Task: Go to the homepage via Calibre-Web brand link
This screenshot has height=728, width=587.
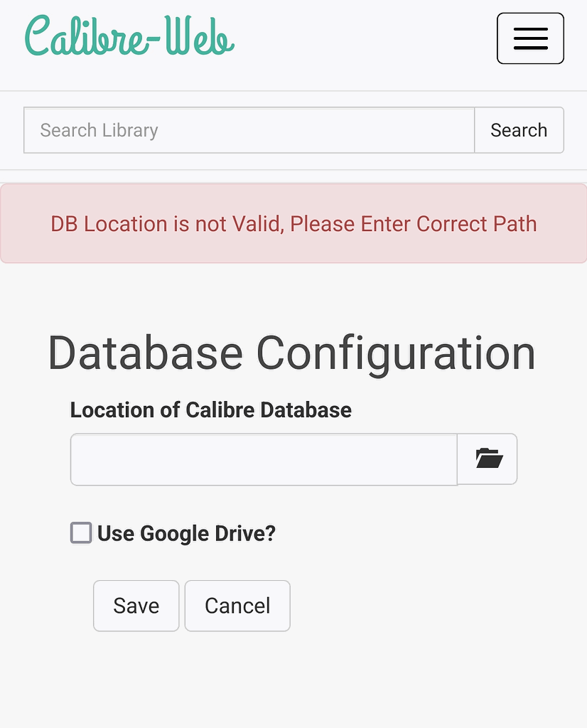Action: pyautogui.click(x=129, y=37)
